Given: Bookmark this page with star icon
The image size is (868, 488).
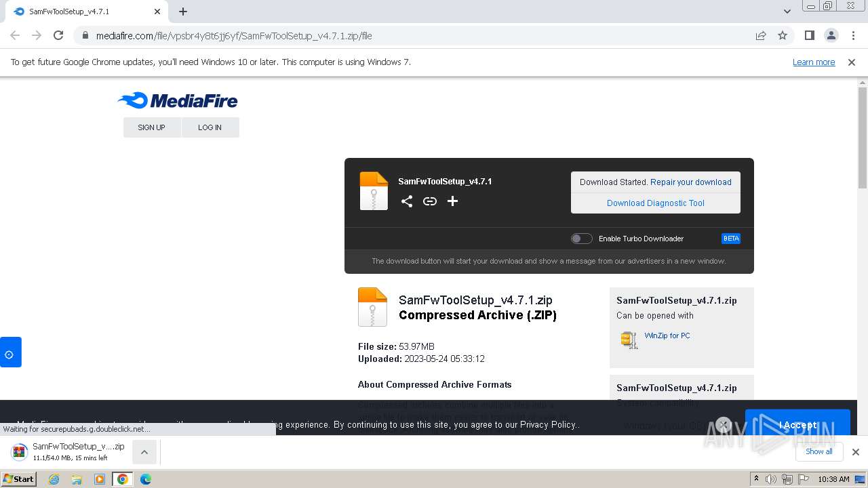Looking at the screenshot, I should pyautogui.click(x=783, y=36).
